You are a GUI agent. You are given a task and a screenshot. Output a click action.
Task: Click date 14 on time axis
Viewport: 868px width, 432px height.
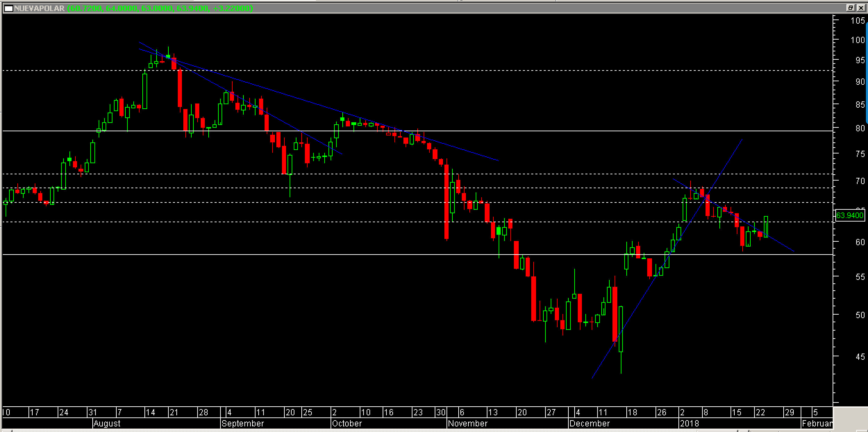point(150,413)
